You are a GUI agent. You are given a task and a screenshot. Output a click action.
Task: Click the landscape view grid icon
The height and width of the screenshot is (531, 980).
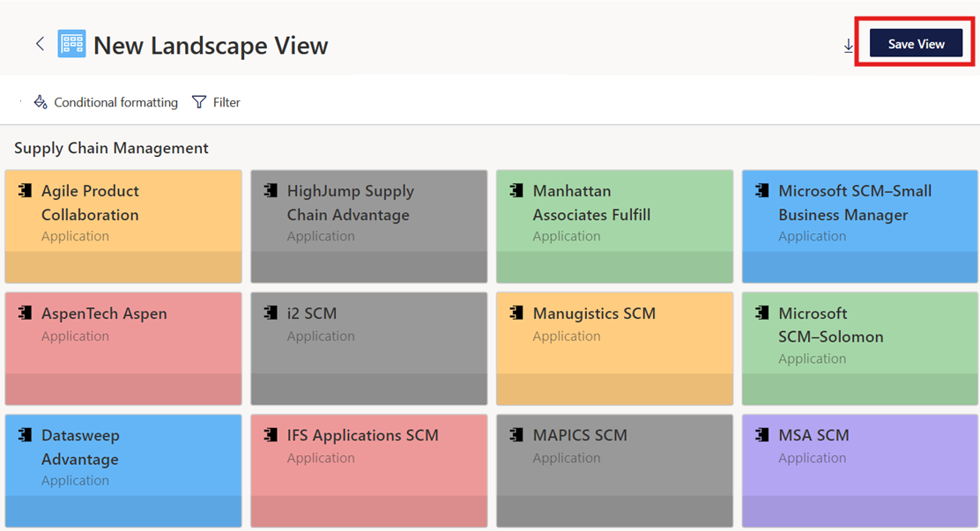click(x=72, y=44)
